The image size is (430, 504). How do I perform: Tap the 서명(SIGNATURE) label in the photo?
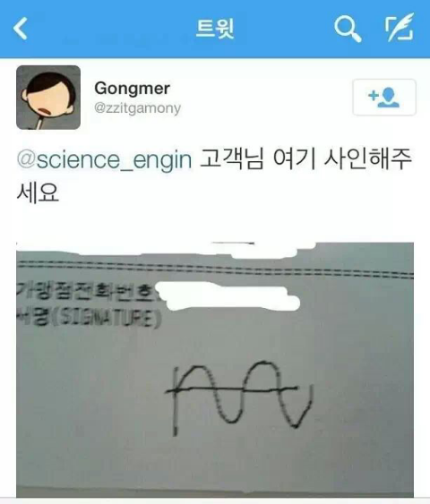(x=89, y=318)
